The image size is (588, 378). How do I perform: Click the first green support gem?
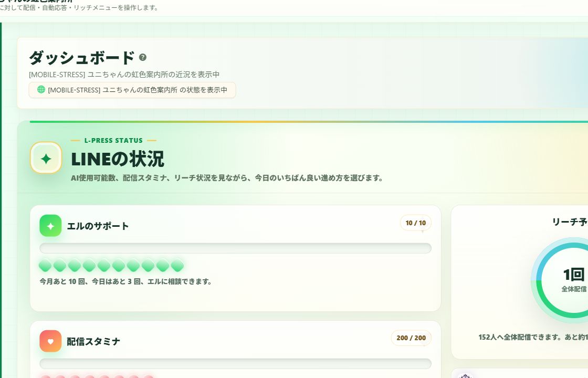point(45,266)
